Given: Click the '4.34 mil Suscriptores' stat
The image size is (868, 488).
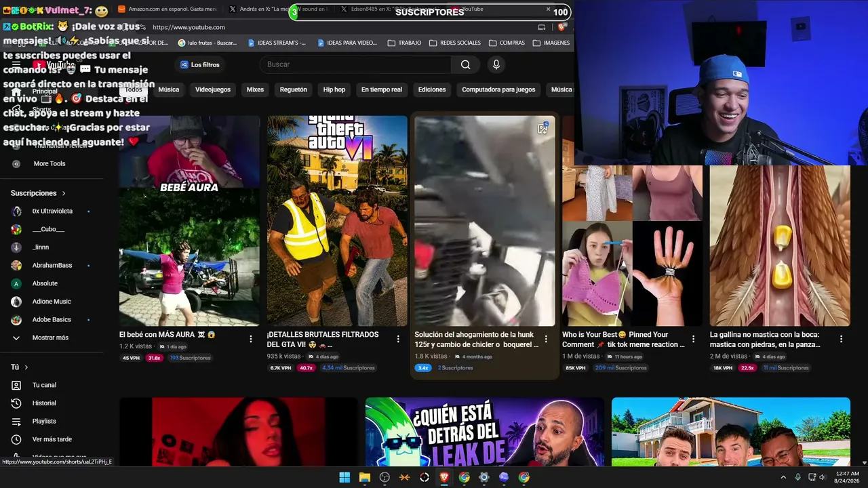Looking at the screenshot, I should (348, 368).
